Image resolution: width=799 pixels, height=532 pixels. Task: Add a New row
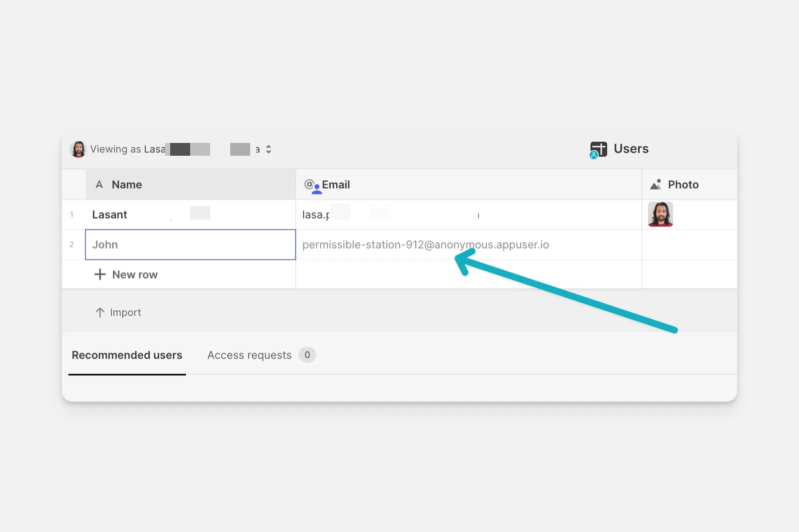(x=126, y=274)
